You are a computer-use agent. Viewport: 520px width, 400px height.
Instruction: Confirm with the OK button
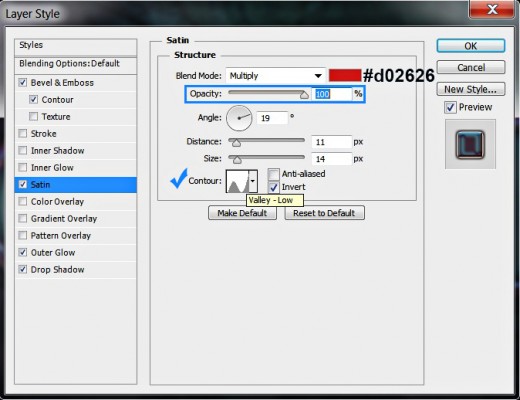471,46
